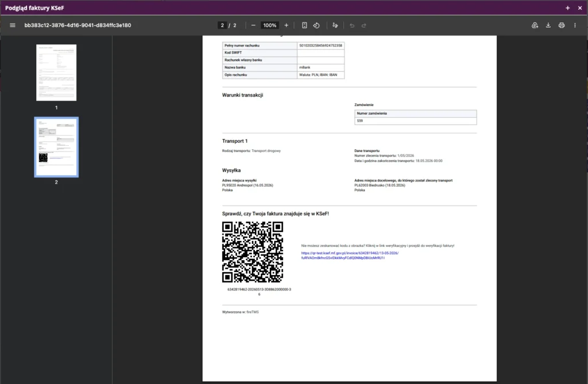The image size is (588, 384).
Task: Click the PL62003 Biedrusko destination address
Action: (x=380, y=185)
